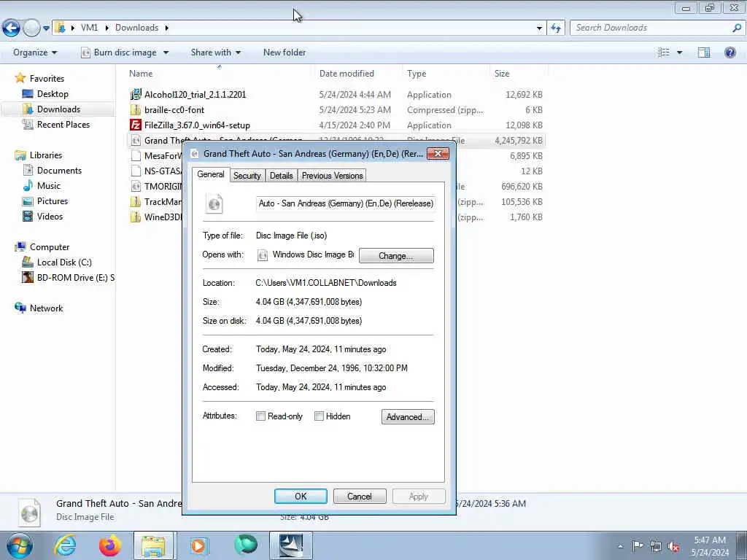Click Cancel in Properties dialog
Viewport: 747px width, 560px height.
pyautogui.click(x=359, y=496)
